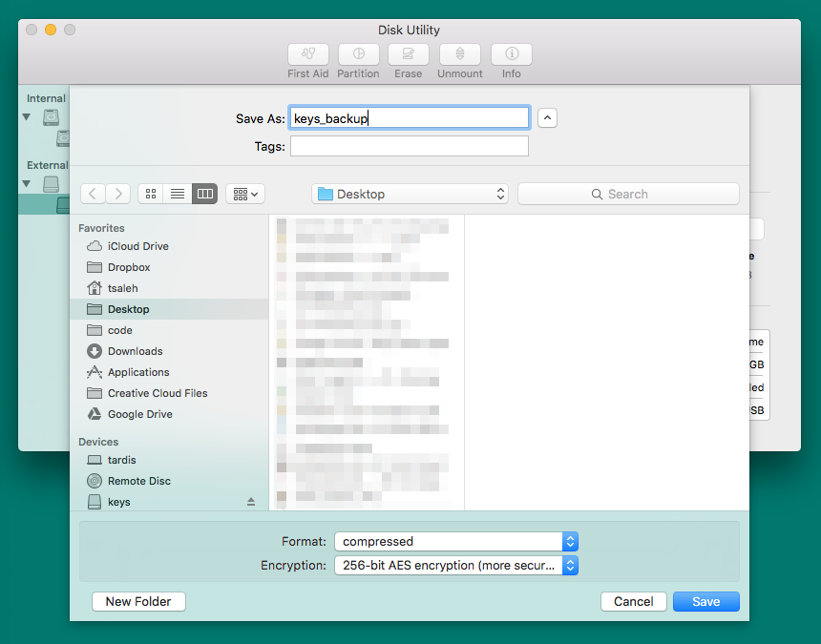This screenshot has width=821, height=644.
Task: Unmount the selected volume
Action: [460, 54]
